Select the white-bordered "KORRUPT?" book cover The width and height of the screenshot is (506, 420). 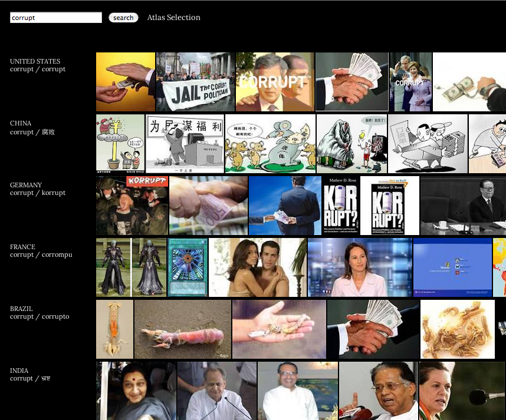point(389,206)
